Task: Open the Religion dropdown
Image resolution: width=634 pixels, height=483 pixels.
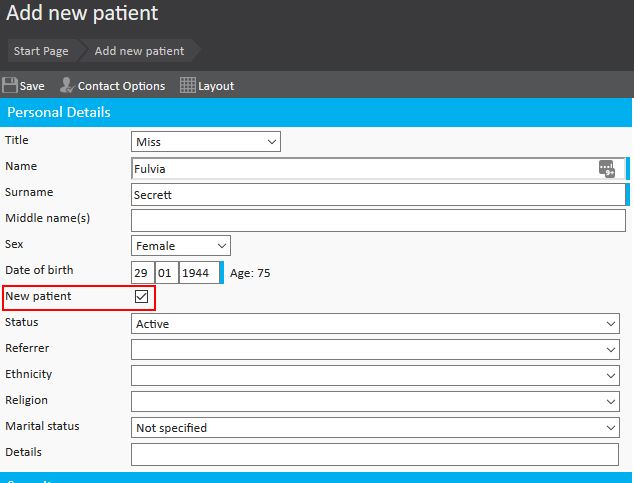Action: point(375,402)
